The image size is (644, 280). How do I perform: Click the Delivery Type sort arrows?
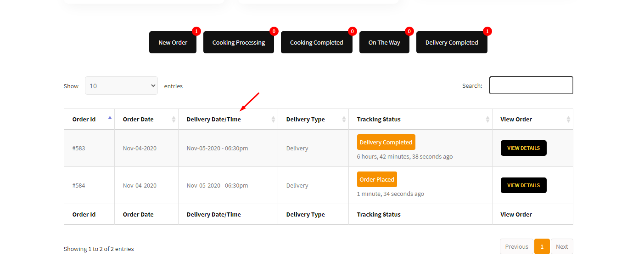click(x=344, y=120)
